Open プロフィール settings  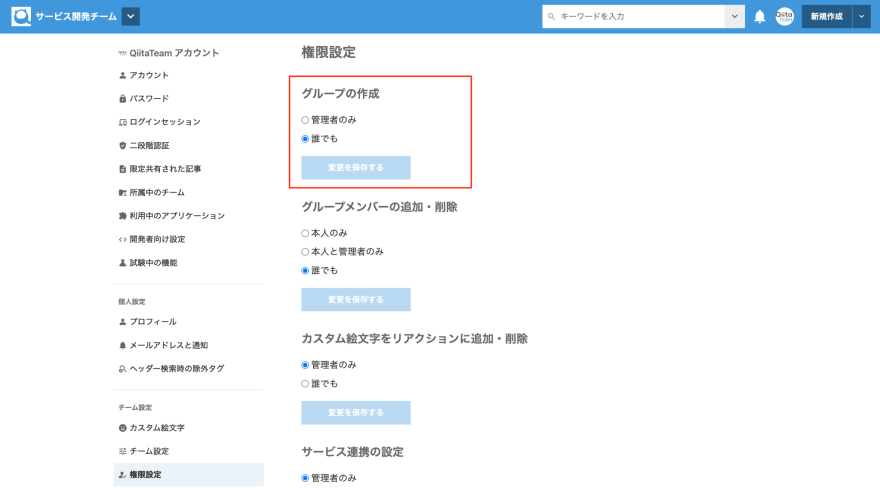point(153,322)
